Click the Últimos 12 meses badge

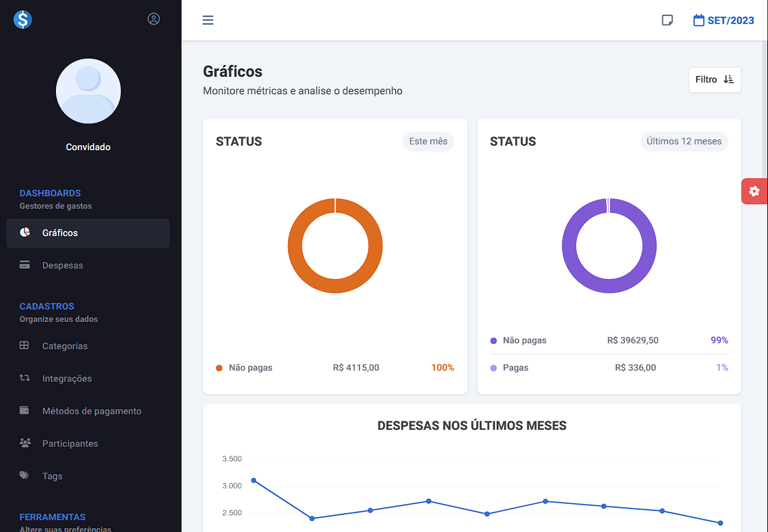click(x=684, y=141)
